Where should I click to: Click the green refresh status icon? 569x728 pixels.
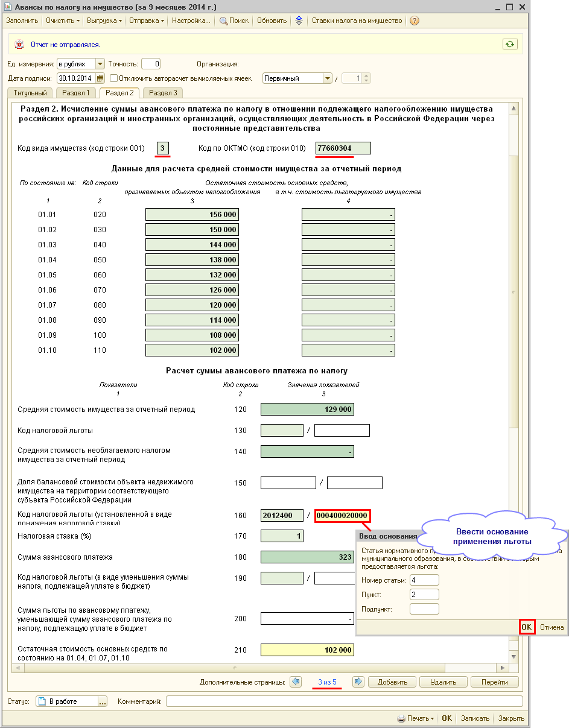pos(510,44)
